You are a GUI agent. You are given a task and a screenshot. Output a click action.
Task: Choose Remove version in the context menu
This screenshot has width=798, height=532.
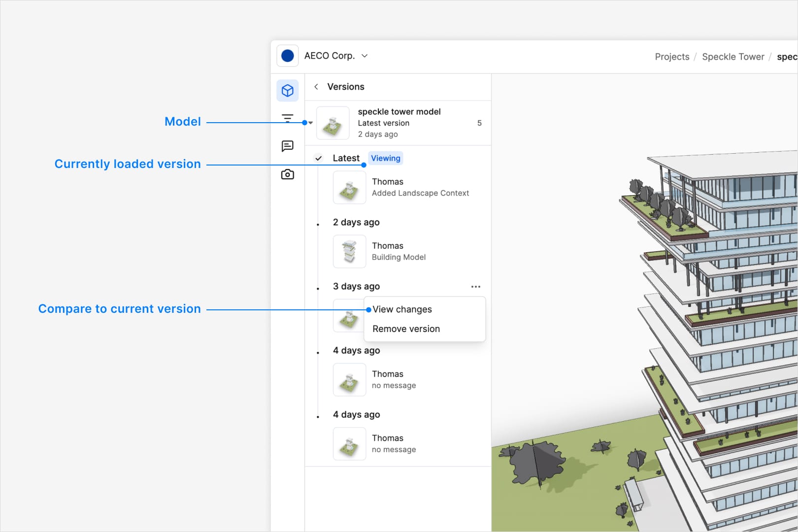tap(406, 329)
